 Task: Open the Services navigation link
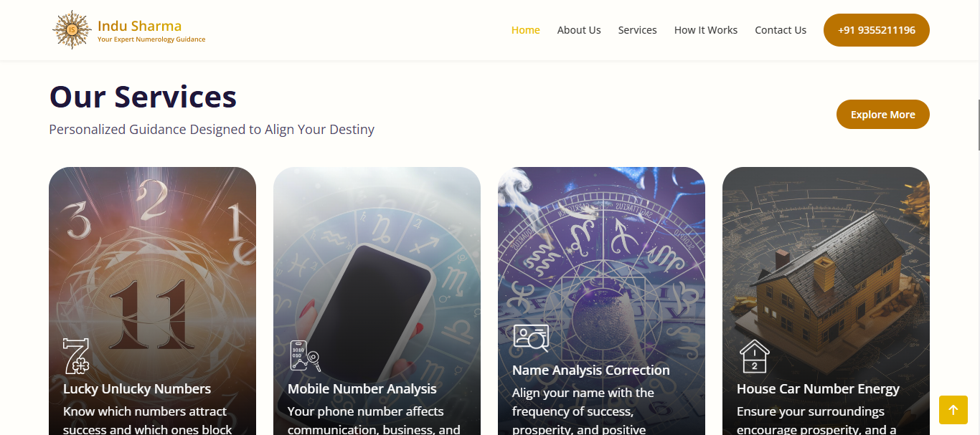pyautogui.click(x=638, y=30)
